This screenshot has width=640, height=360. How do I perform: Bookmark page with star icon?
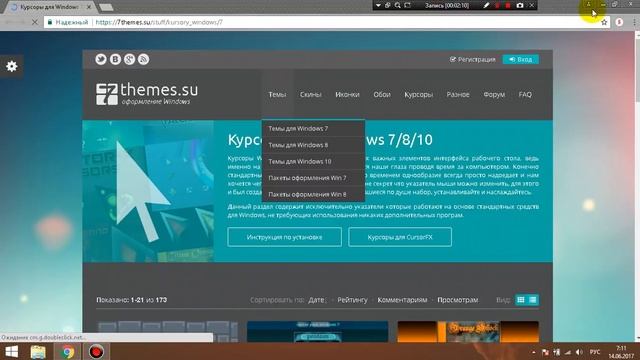click(604, 22)
